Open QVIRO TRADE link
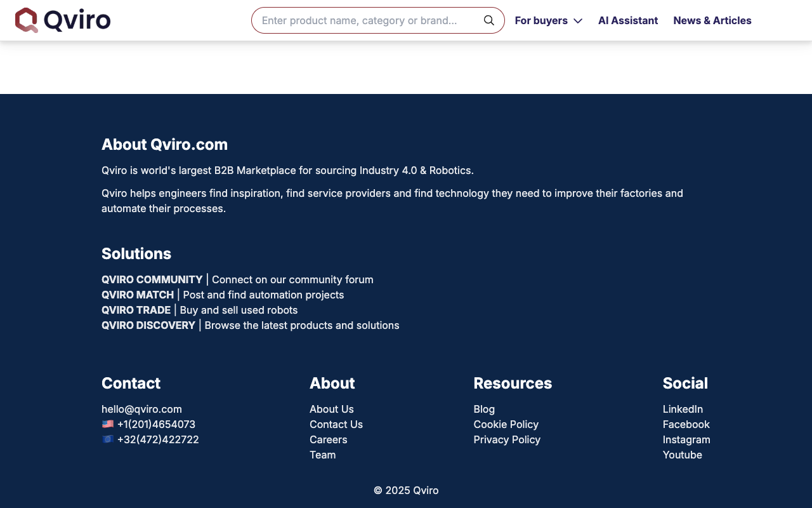812x508 pixels. point(136,310)
